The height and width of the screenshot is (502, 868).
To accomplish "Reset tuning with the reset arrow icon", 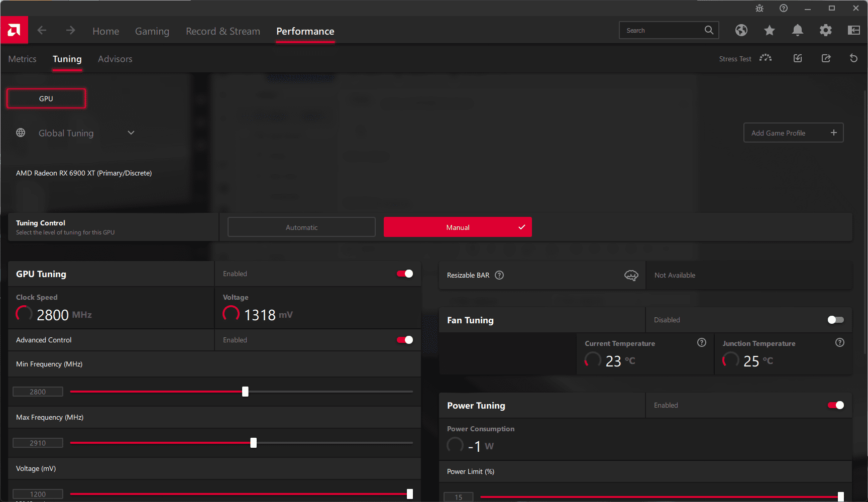I will pos(853,58).
